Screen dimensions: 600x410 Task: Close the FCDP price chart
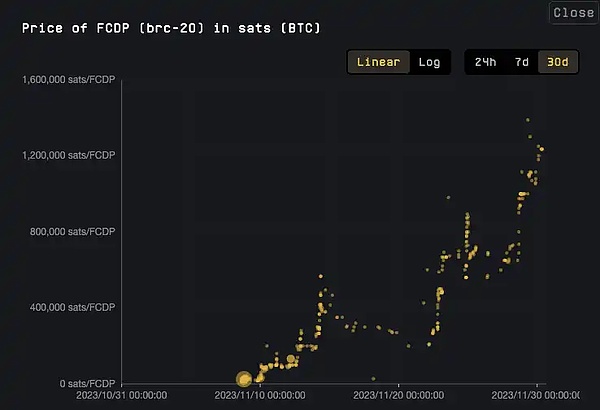point(573,13)
